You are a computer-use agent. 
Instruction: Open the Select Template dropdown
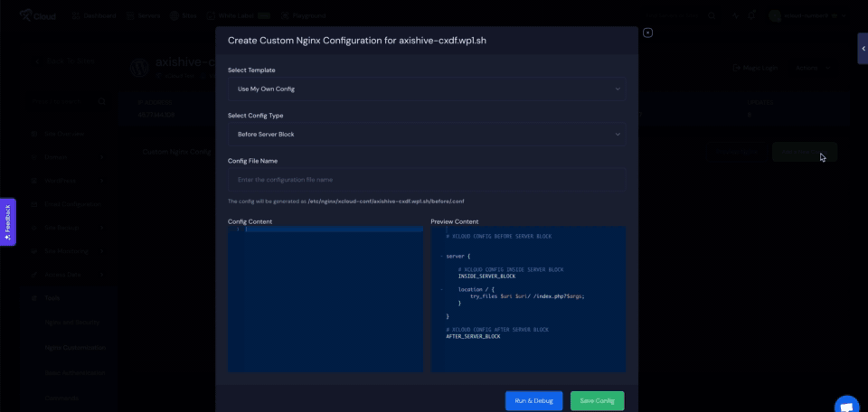pos(427,89)
